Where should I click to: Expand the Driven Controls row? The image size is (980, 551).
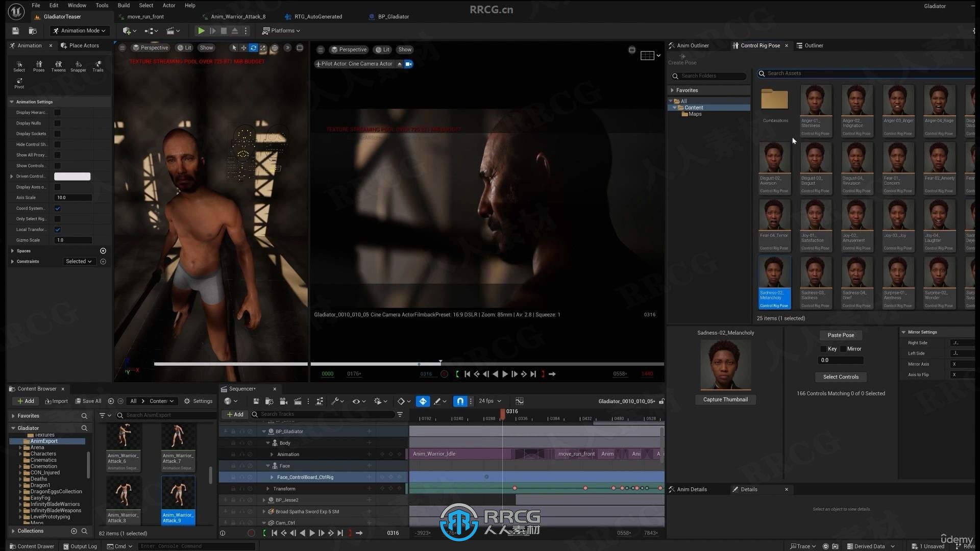click(12, 177)
